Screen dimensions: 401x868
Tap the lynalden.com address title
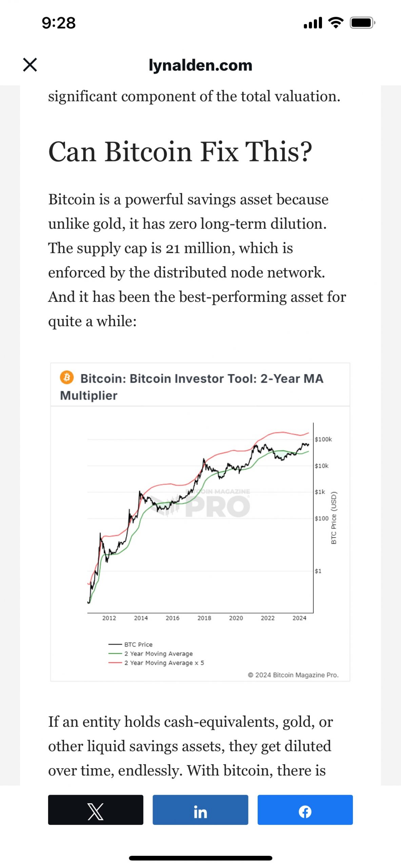[200, 65]
